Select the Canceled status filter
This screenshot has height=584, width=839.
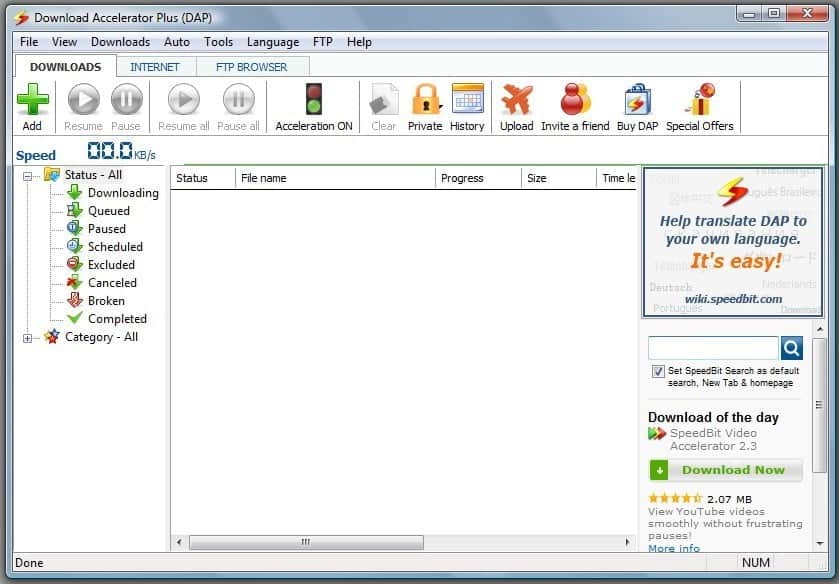tap(112, 283)
